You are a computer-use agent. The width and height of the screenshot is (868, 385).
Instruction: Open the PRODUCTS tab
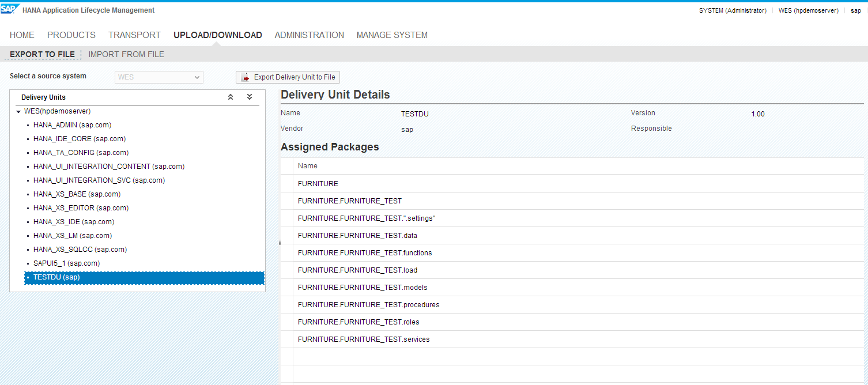71,35
